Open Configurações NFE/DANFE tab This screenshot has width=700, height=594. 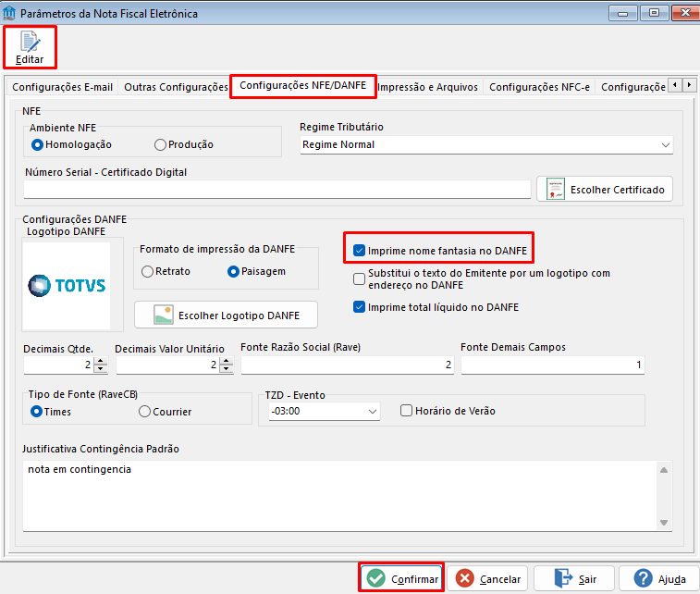click(302, 85)
